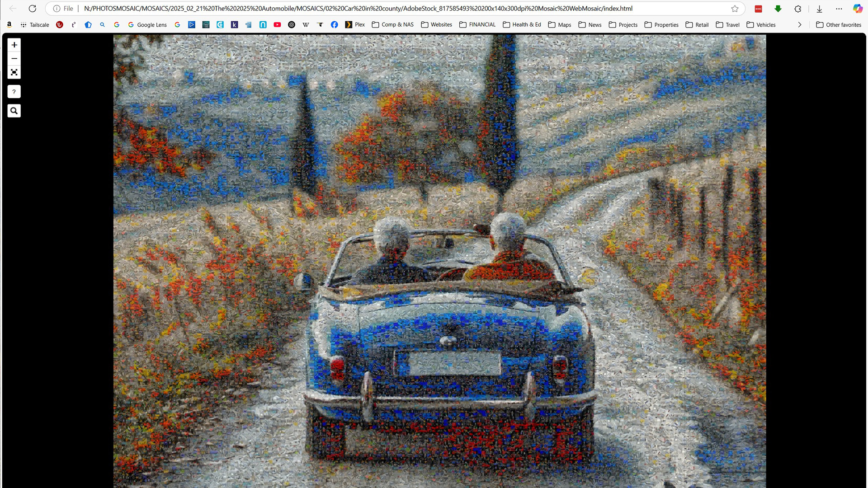Zoom in with the plus button
Image resolution: width=868 pixels, height=488 pixels.
pyautogui.click(x=14, y=45)
